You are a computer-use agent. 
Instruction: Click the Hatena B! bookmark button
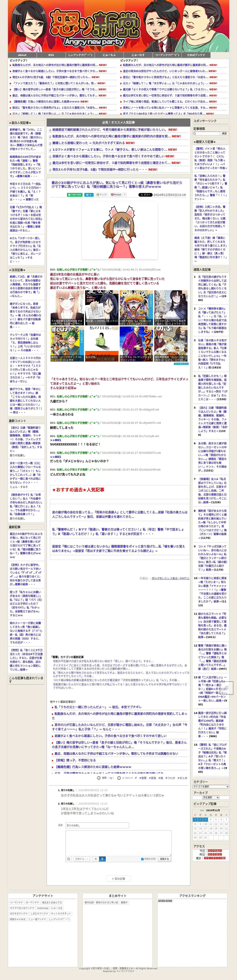[x=89, y=194]
